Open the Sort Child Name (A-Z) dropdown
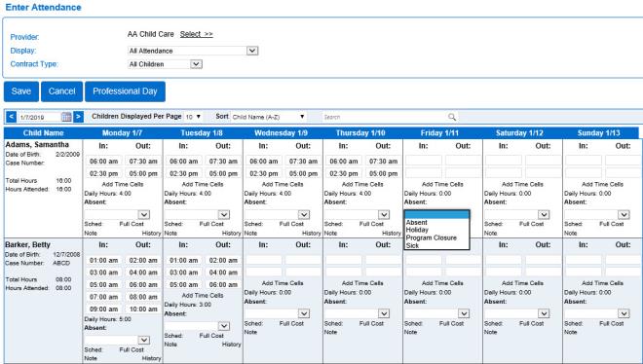 coord(269,117)
